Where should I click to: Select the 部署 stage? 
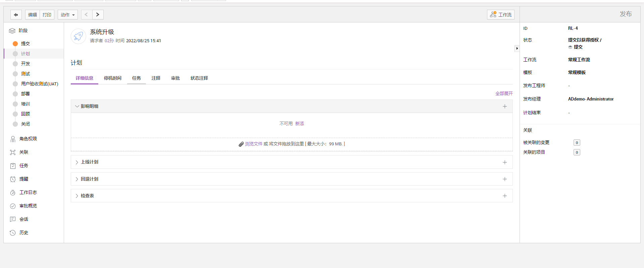click(x=25, y=94)
